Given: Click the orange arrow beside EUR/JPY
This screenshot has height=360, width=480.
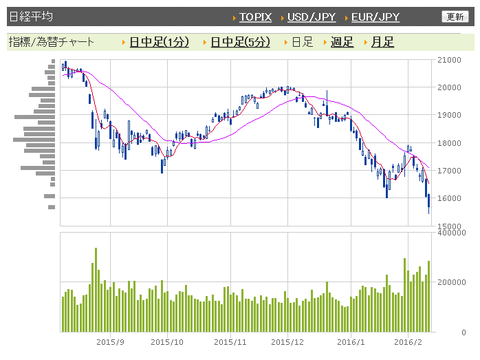Looking at the screenshot, I should [x=346, y=18].
